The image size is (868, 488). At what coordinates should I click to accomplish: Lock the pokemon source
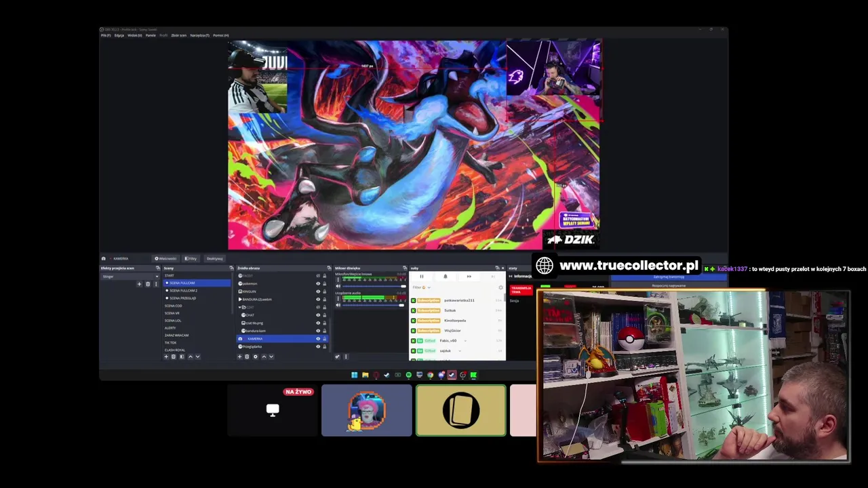tap(325, 283)
